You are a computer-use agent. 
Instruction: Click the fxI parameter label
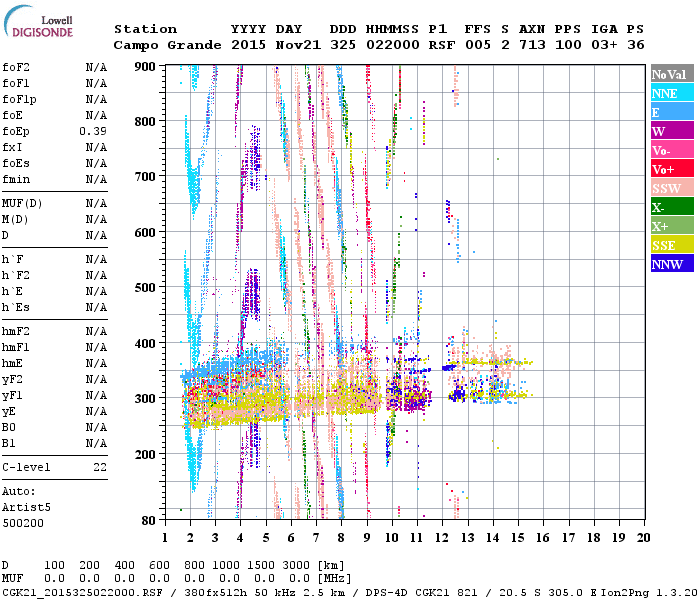pos(12,147)
